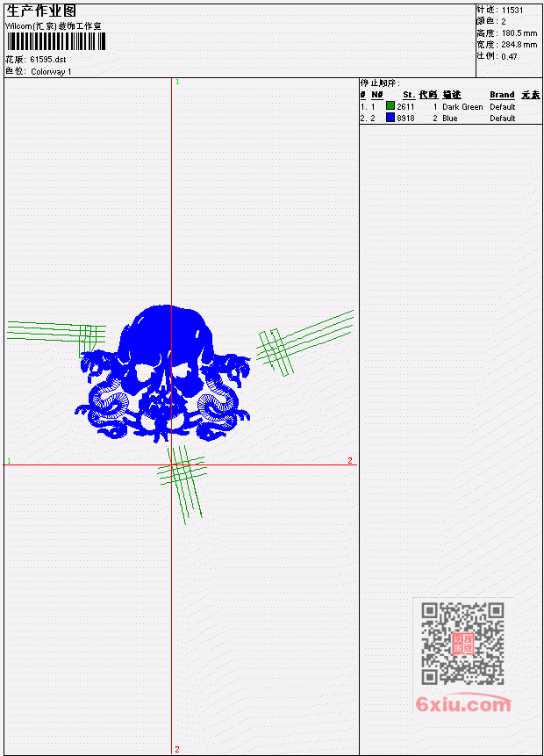
Task: Click the Brand column header
Action: tap(502, 95)
